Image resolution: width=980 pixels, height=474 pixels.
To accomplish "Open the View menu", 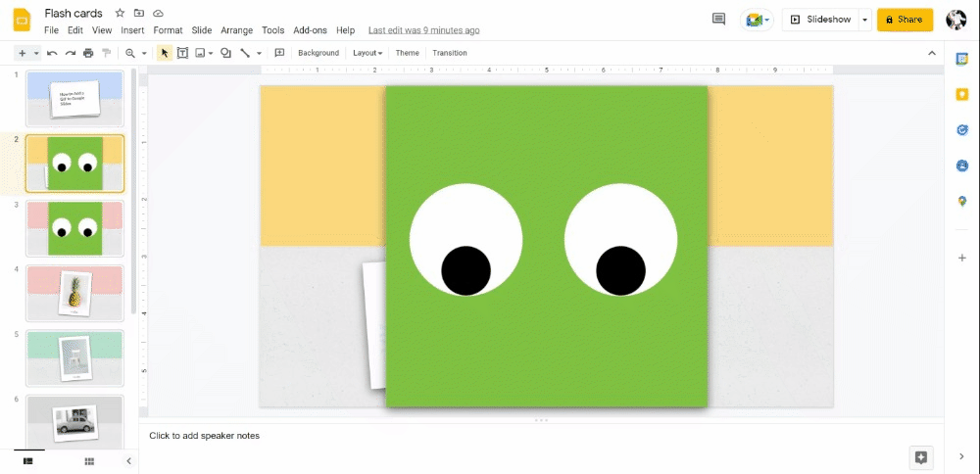I will (102, 30).
